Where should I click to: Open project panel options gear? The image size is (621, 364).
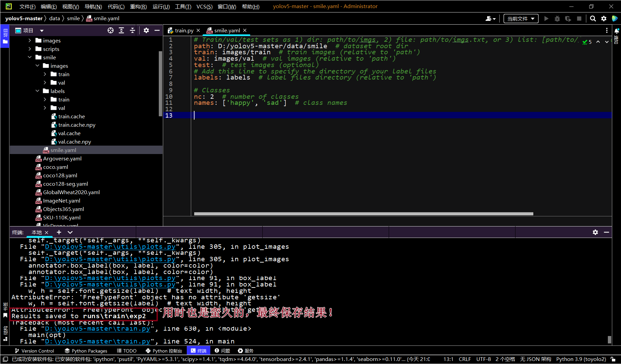click(x=146, y=30)
